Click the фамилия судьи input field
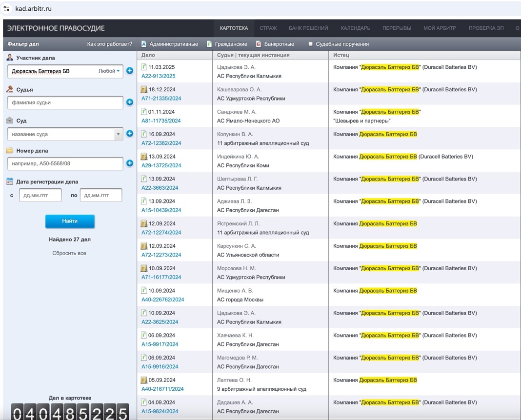 coord(65,102)
